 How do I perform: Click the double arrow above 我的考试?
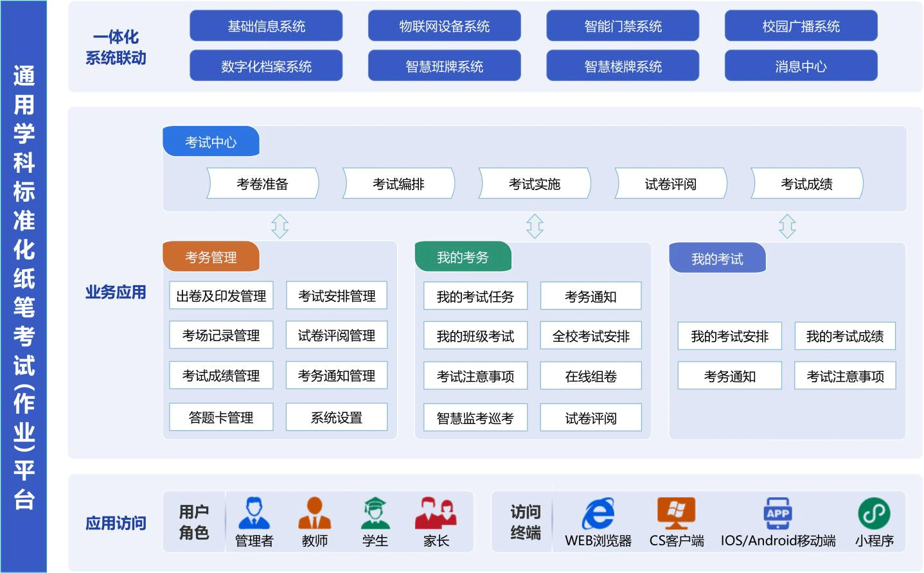[x=787, y=226]
